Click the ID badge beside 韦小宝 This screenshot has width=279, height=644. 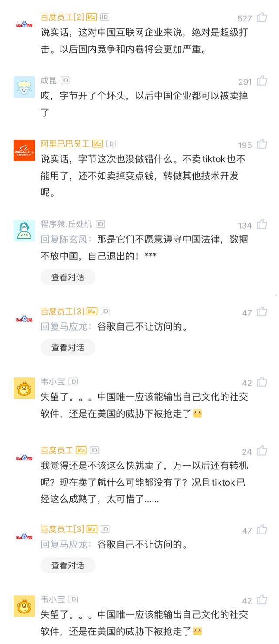[x=72, y=381]
